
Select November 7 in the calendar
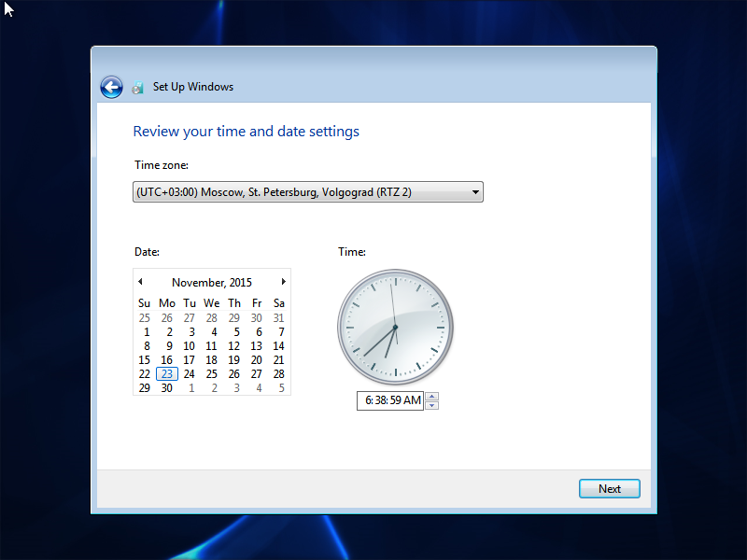(x=281, y=332)
